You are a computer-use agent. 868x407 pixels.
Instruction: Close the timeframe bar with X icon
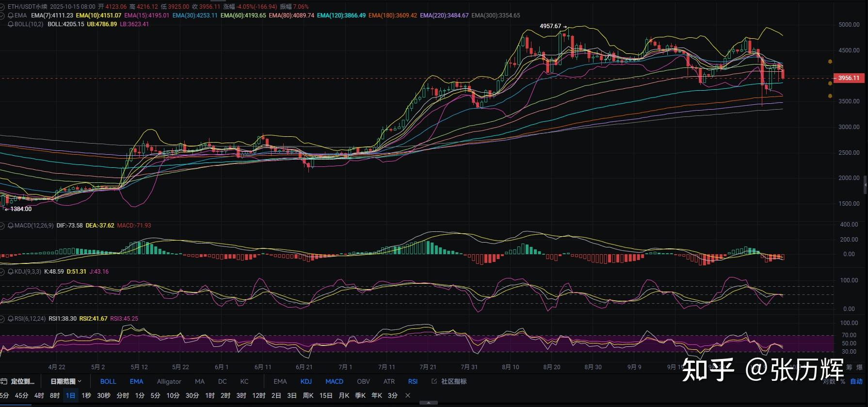(x=408, y=395)
